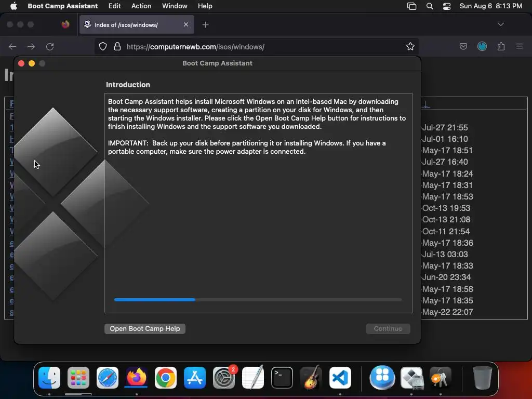Go back in Firefox

(12, 46)
